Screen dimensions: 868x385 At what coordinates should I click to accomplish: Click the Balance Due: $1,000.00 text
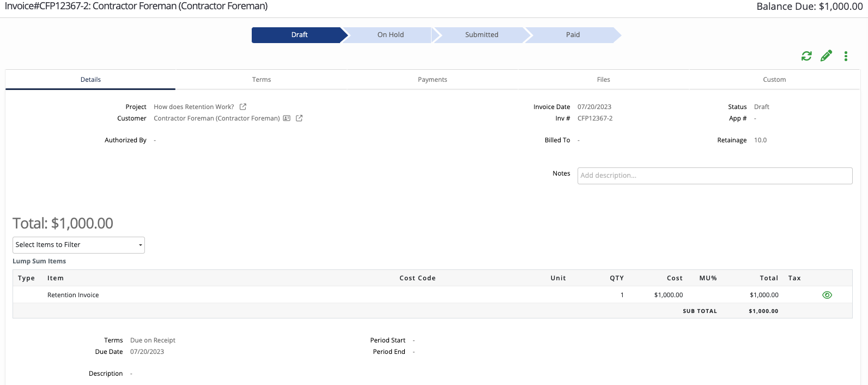click(810, 7)
